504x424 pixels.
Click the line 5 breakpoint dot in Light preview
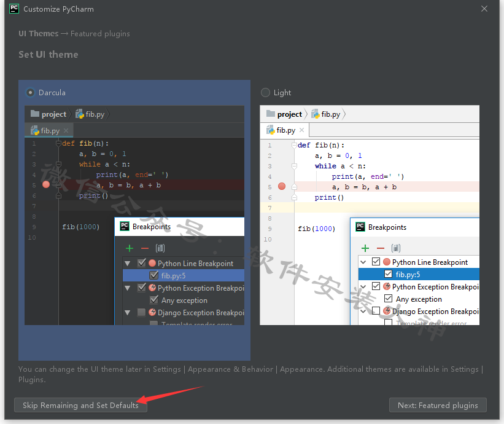pyautogui.click(x=282, y=186)
